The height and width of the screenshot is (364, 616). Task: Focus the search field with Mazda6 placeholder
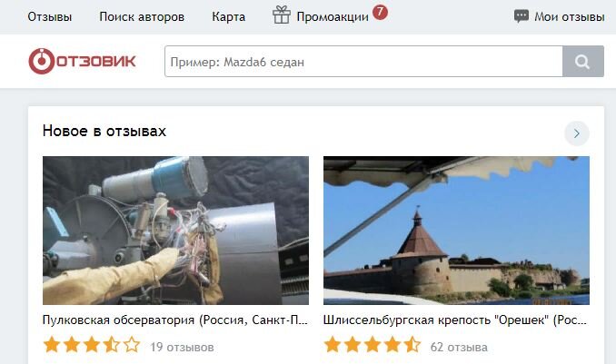[363, 61]
